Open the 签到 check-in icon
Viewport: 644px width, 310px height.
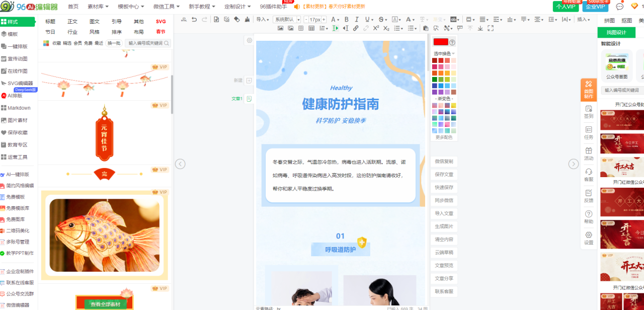click(x=588, y=111)
